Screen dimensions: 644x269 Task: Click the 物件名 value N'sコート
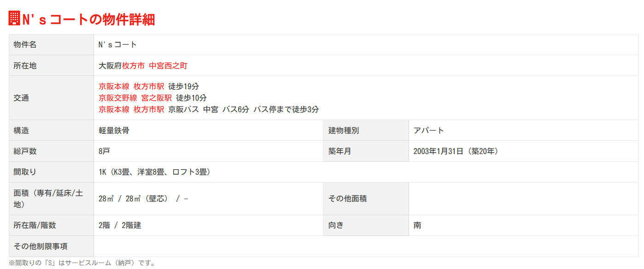pyautogui.click(x=118, y=45)
